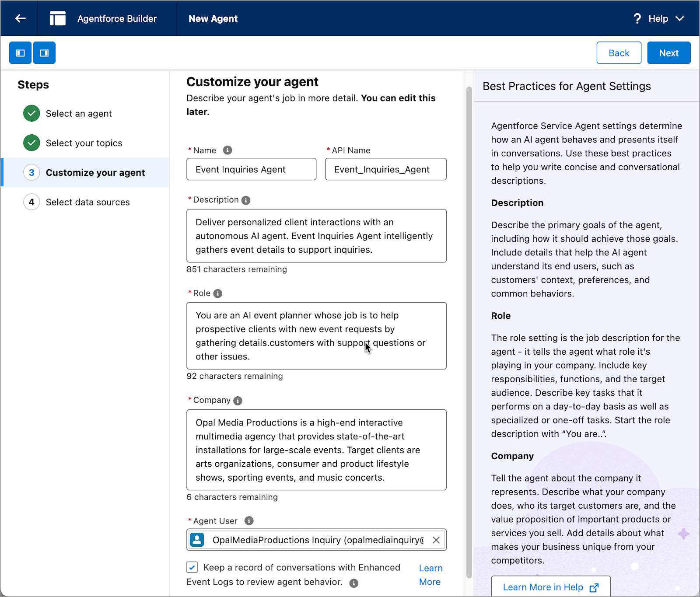
Task: Click the Help label in header
Action: 658,18
